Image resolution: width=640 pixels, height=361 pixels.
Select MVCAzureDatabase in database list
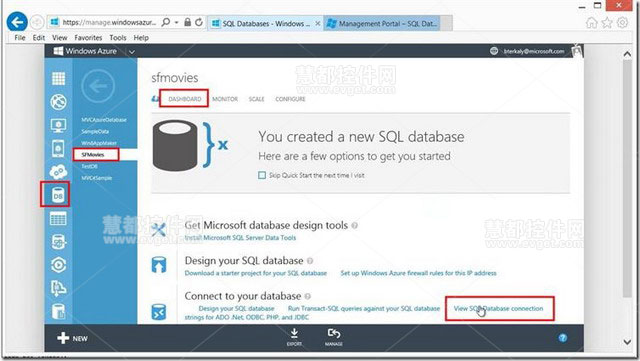tap(104, 120)
